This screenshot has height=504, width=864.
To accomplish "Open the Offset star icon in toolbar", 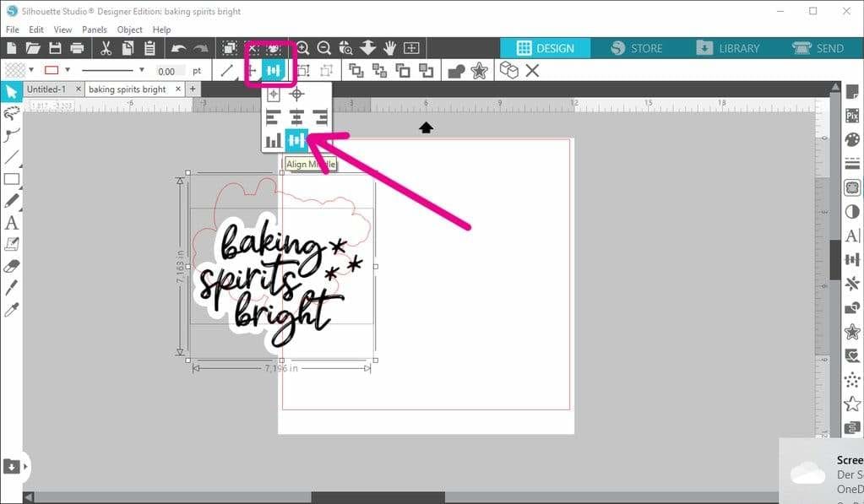I will coord(480,71).
